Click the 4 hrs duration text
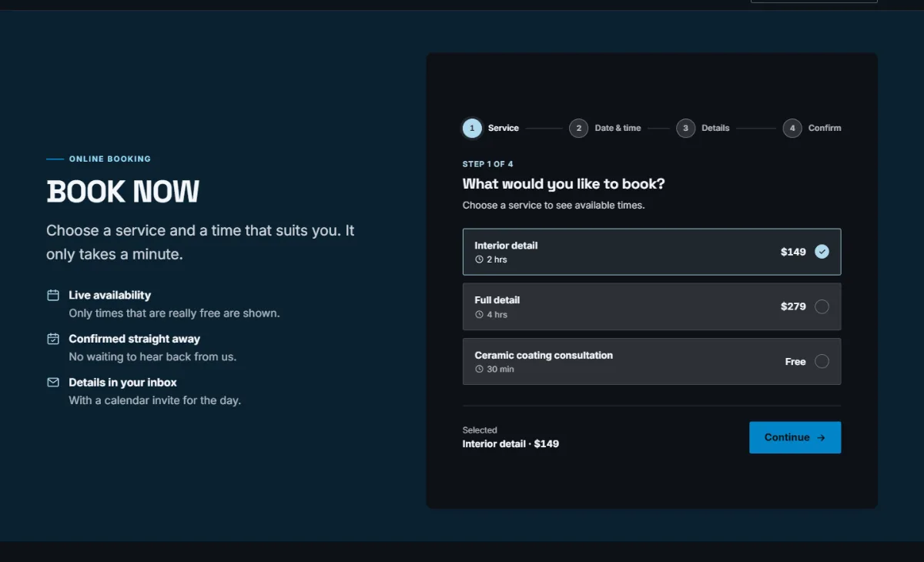This screenshot has width=924, height=562. point(497,315)
